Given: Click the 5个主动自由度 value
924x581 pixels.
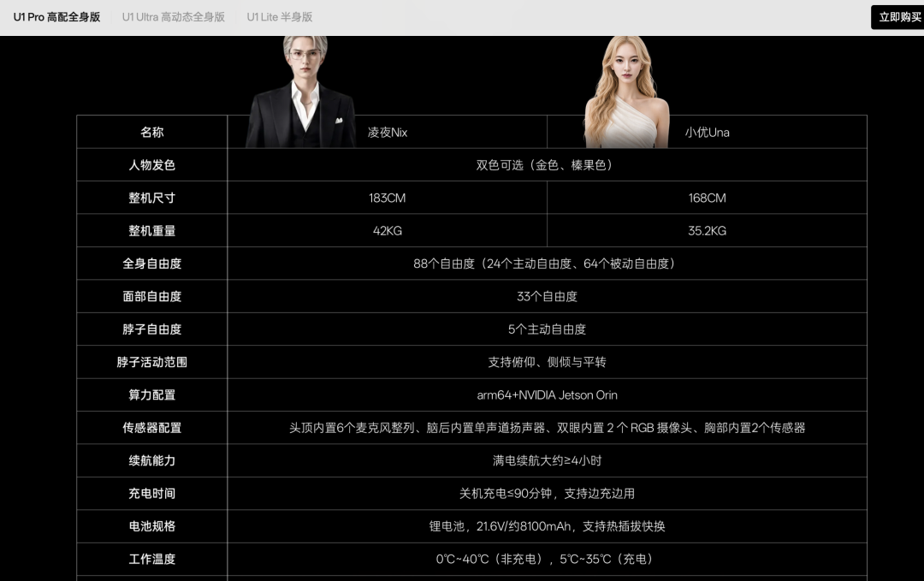Looking at the screenshot, I should (x=547, y=329).
